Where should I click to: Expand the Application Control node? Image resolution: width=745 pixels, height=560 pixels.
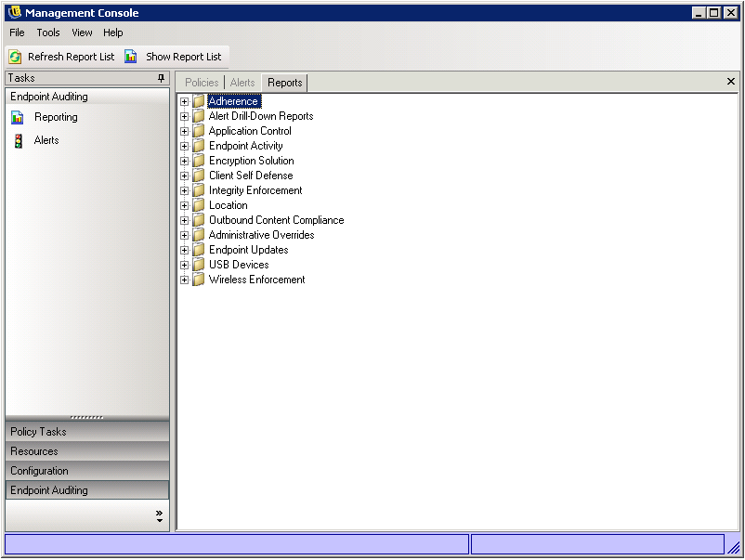184,132
